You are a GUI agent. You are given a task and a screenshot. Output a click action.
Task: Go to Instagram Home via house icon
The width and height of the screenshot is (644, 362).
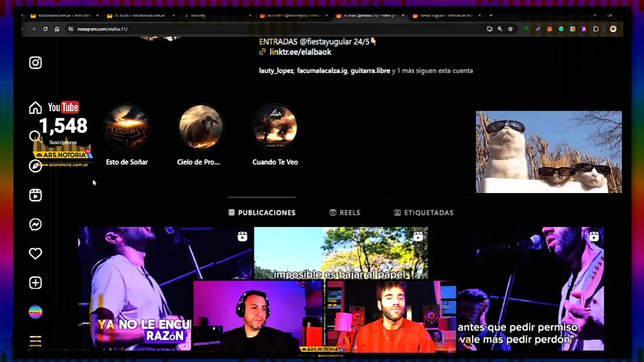click(x=35, y=108)
